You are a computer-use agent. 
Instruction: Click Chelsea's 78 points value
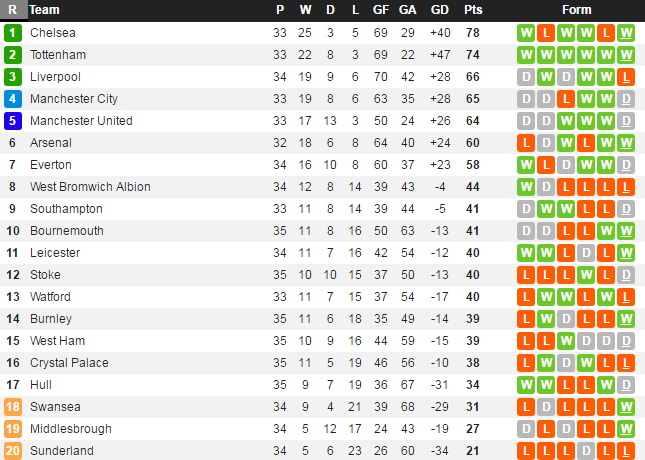(x=472, y=33)
